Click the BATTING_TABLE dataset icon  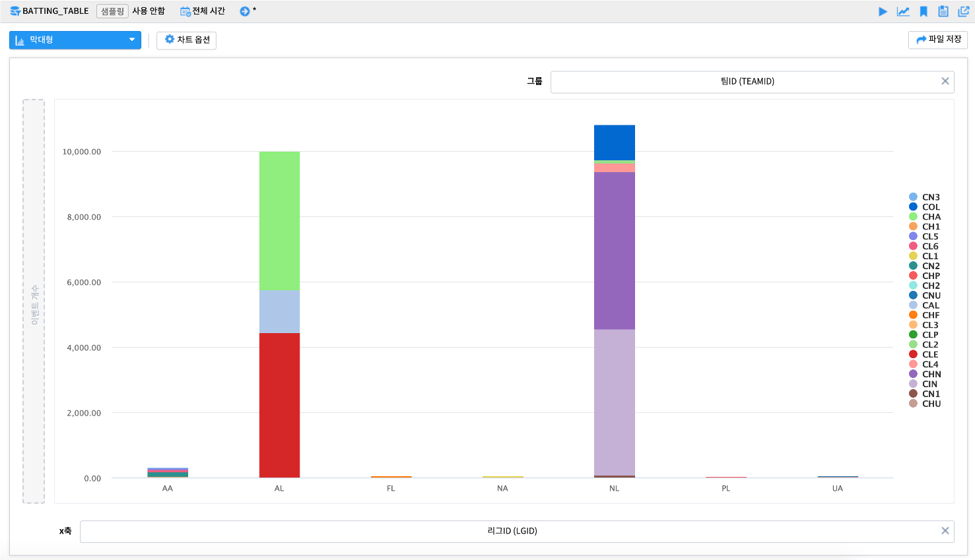(15, 11)
